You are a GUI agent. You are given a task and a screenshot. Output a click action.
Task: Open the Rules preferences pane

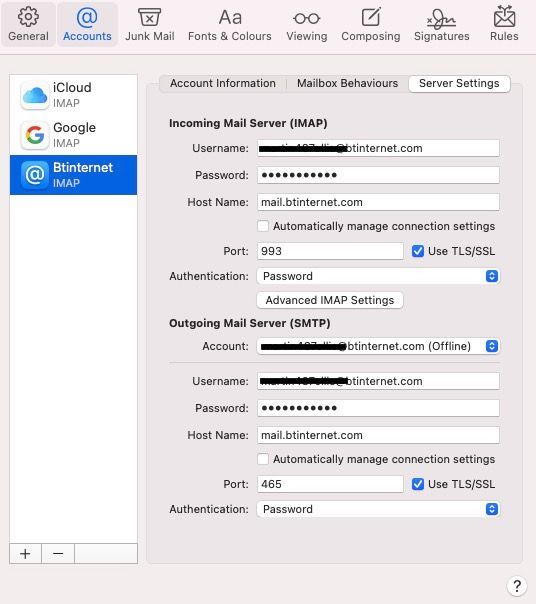coord(504,24)
